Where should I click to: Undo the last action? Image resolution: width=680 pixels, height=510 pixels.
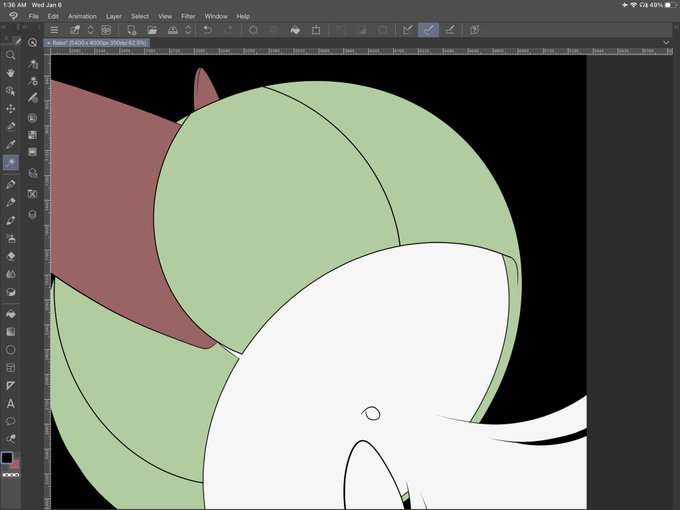(x=208, y=30)
